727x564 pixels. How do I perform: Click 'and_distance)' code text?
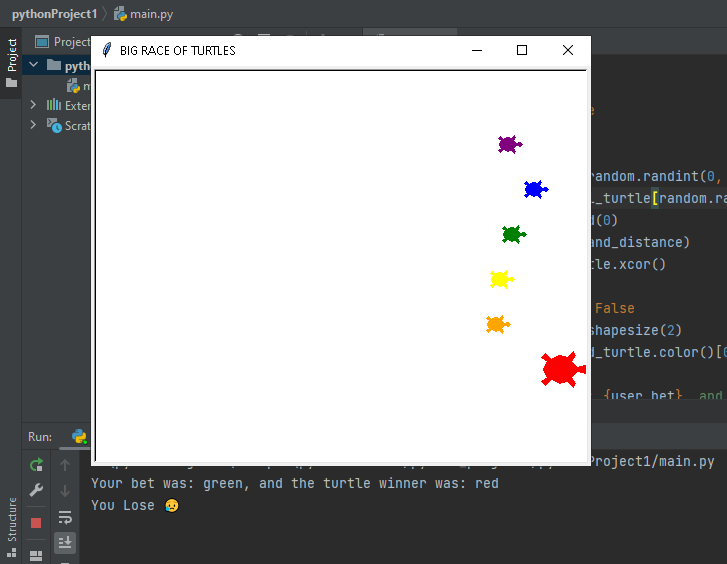640,242
